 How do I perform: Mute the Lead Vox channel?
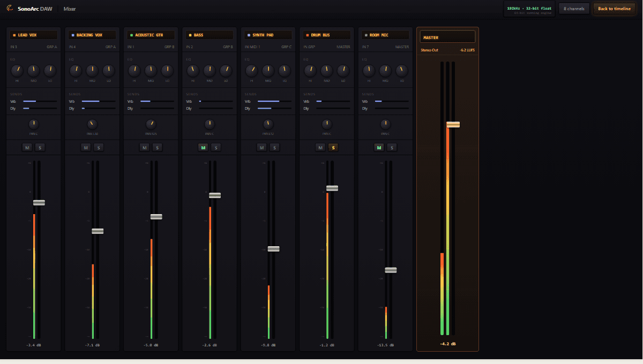(27, 147)
